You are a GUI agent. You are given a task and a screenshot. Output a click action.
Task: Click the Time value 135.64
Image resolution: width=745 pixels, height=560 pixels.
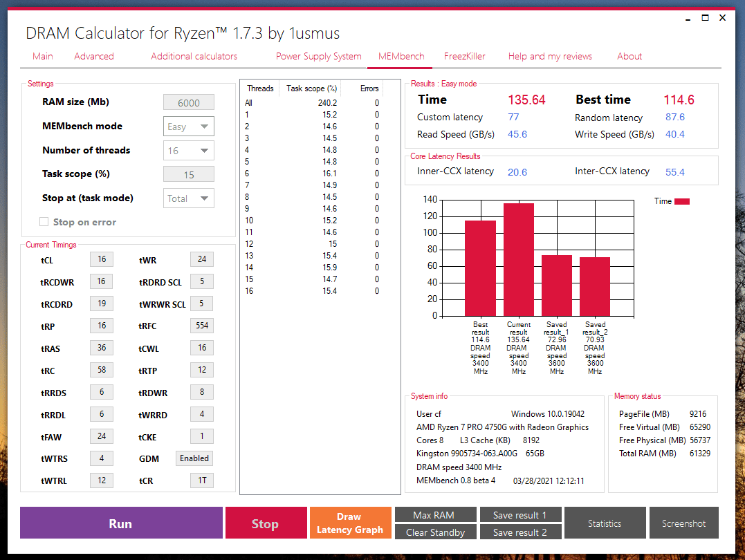[x=526, y=100]
